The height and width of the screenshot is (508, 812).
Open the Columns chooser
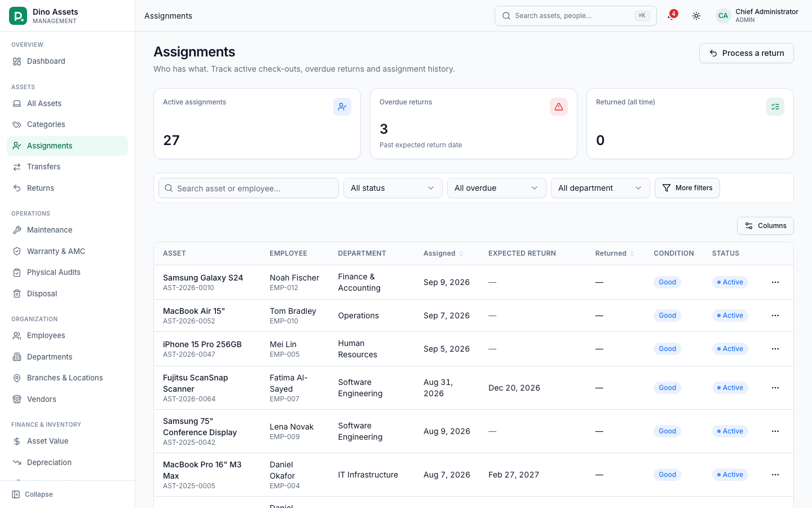[765, 226]
